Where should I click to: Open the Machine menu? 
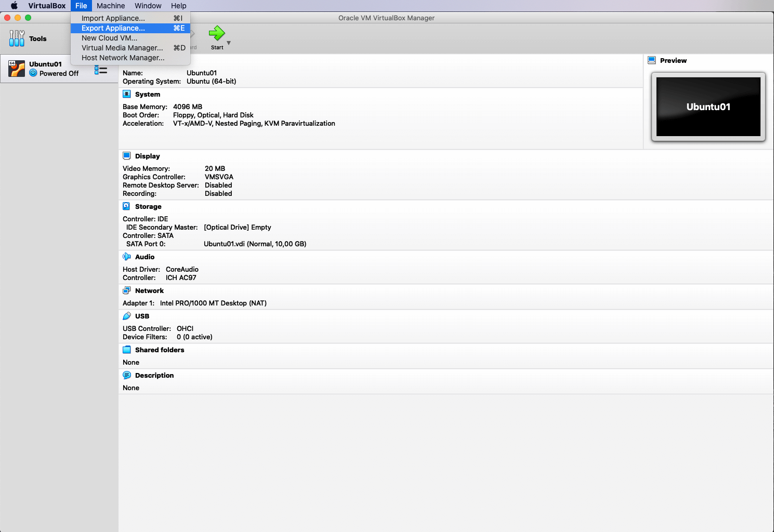pos(111,6)
